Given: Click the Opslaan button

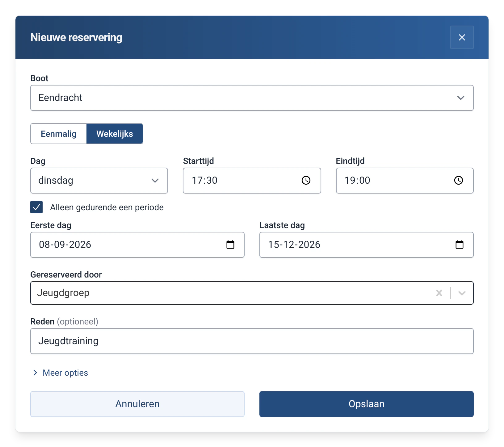Looking at the screenshot, I should (367, 404).
